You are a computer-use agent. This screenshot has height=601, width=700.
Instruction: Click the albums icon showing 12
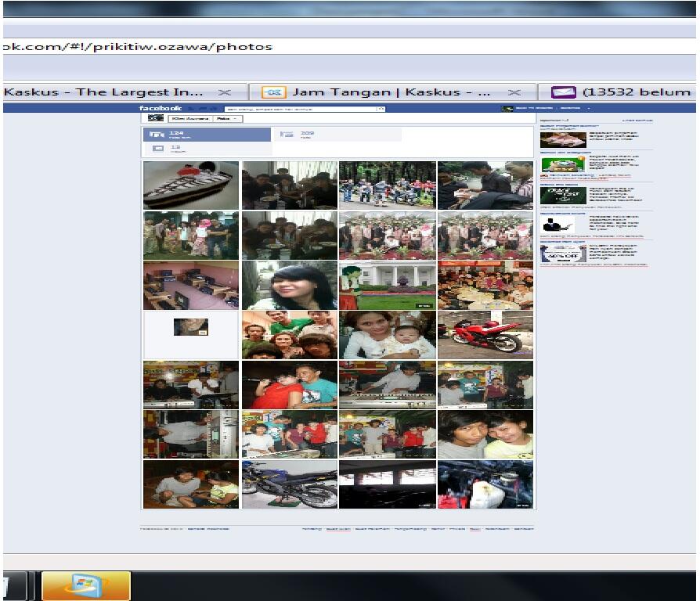click(157, 149)
